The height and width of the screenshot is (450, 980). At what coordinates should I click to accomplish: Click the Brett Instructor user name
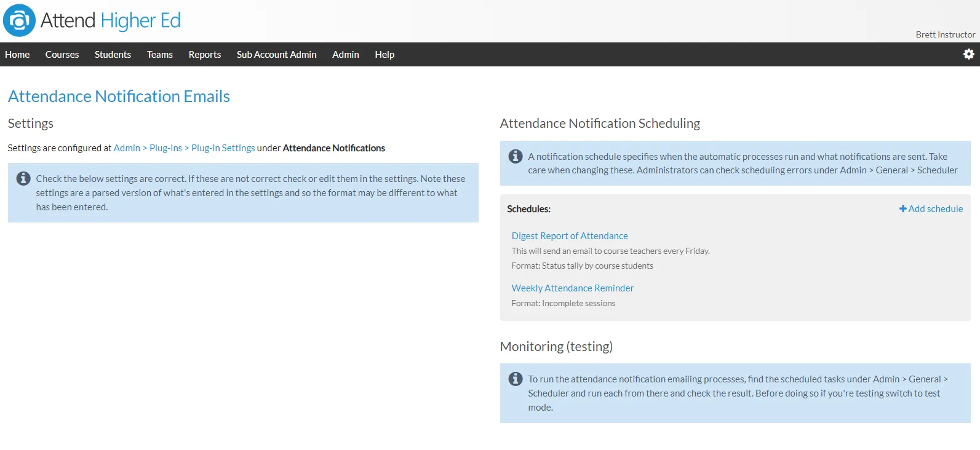tap(946, 34)
